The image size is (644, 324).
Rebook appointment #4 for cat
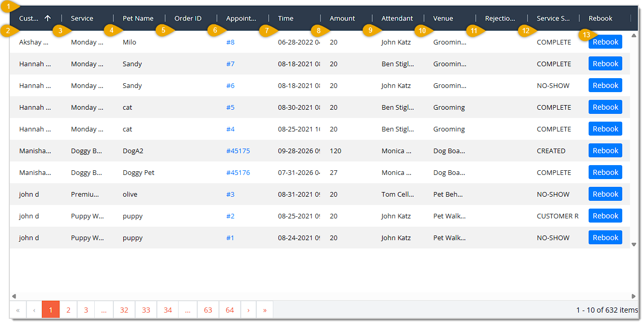coord(605,129)
